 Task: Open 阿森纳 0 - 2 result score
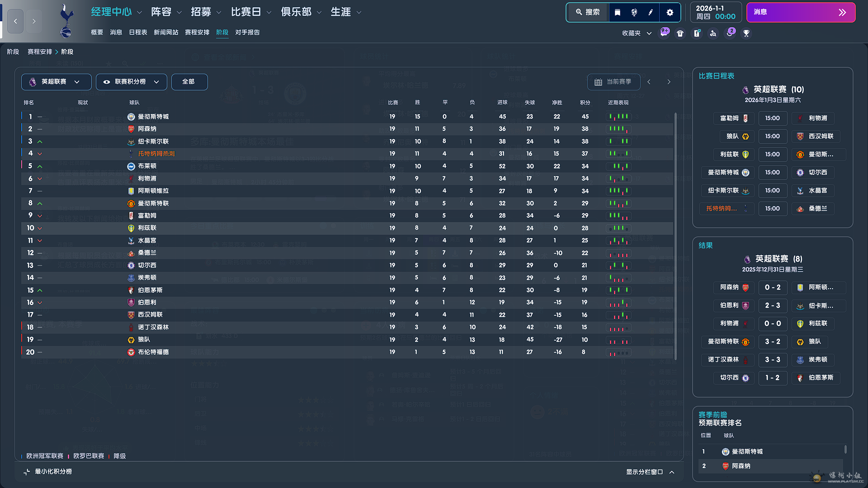pyautogui.click(x=773, y=288)
